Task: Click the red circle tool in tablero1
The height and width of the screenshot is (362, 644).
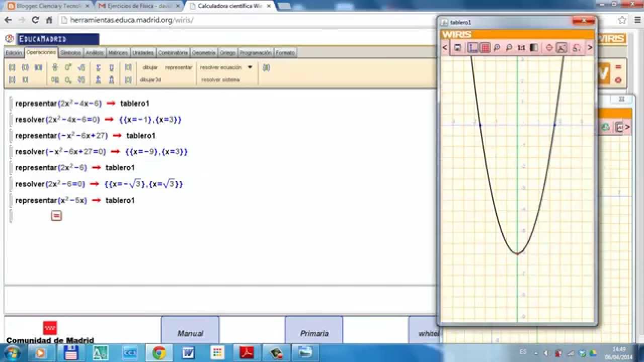Action: click(x=549, y=48)
